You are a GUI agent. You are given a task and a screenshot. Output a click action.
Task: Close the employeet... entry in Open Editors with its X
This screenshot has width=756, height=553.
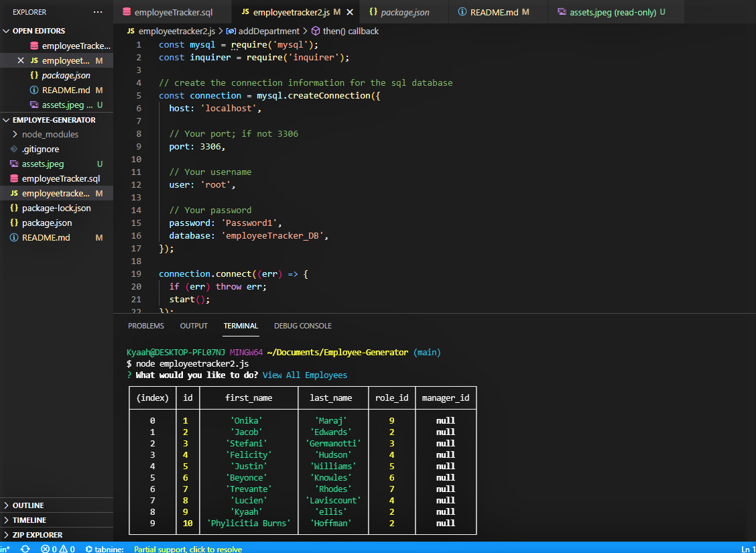pyautogui.click(x=21, y=61)
